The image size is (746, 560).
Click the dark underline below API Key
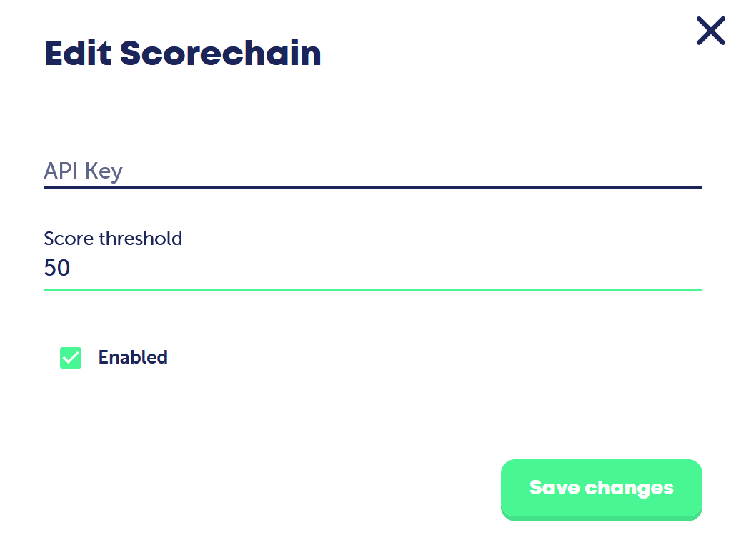[372, 187]
